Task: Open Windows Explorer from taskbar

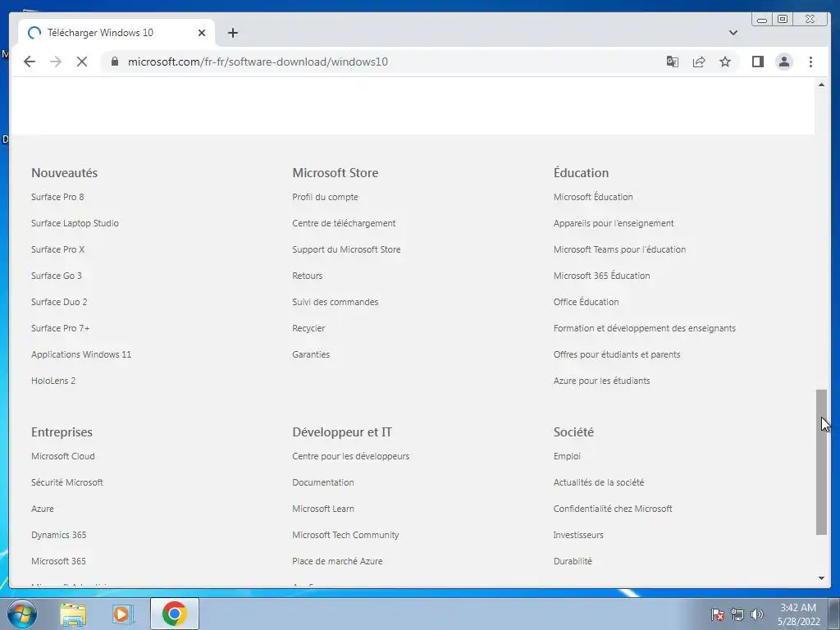Action: (x=73, y=614)
